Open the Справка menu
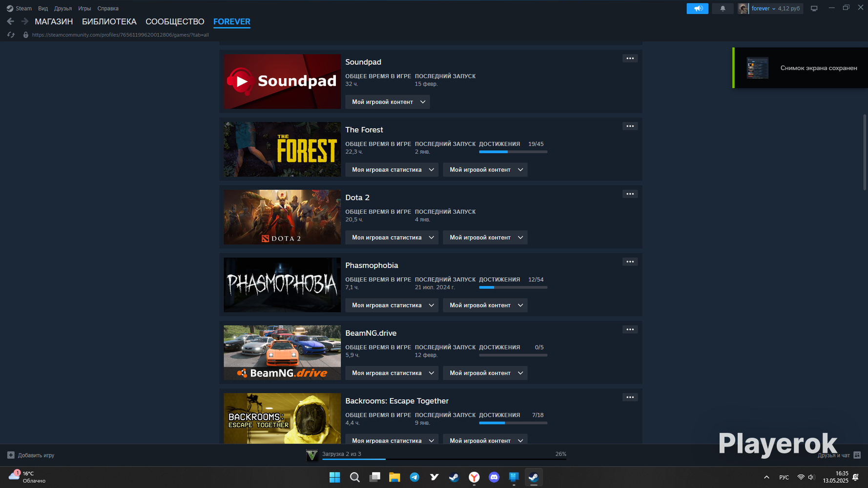Image resolution: width=868 pixels, height=488 pixels. [x=108, y=8]
